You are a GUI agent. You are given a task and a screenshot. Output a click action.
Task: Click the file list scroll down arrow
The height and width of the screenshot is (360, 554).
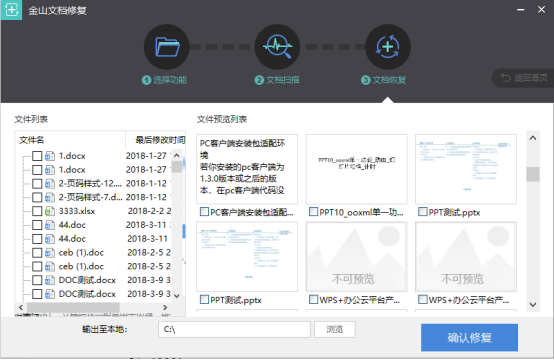pos(177,296)
